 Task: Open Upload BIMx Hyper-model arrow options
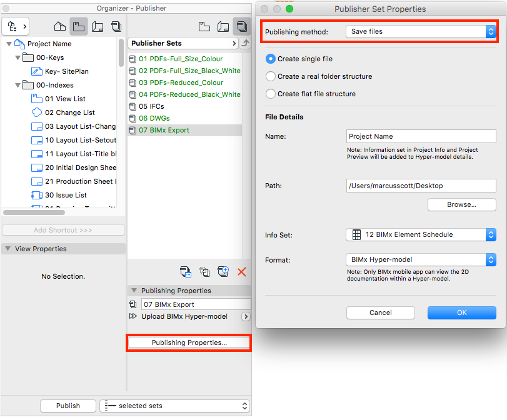[x=246, y=316]
